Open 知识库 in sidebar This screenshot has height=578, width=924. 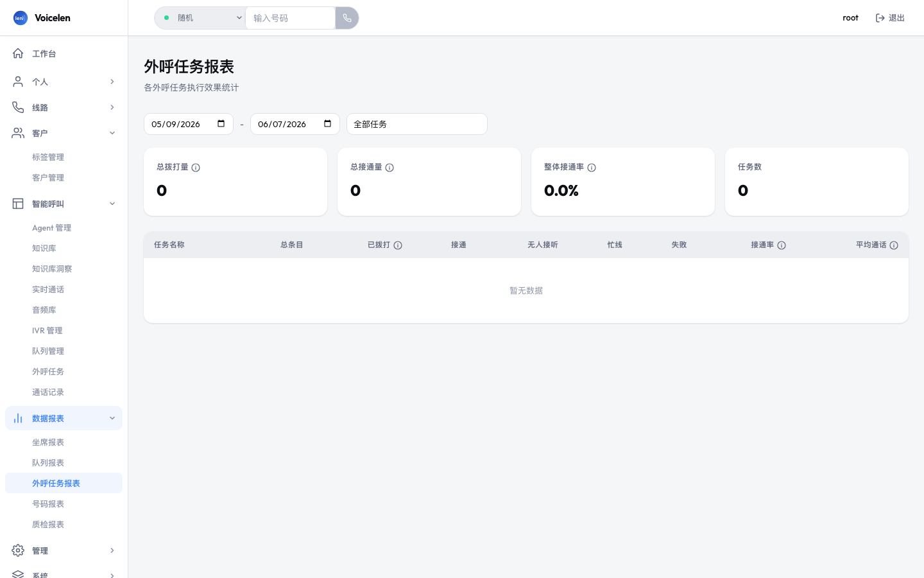(64, 248)
